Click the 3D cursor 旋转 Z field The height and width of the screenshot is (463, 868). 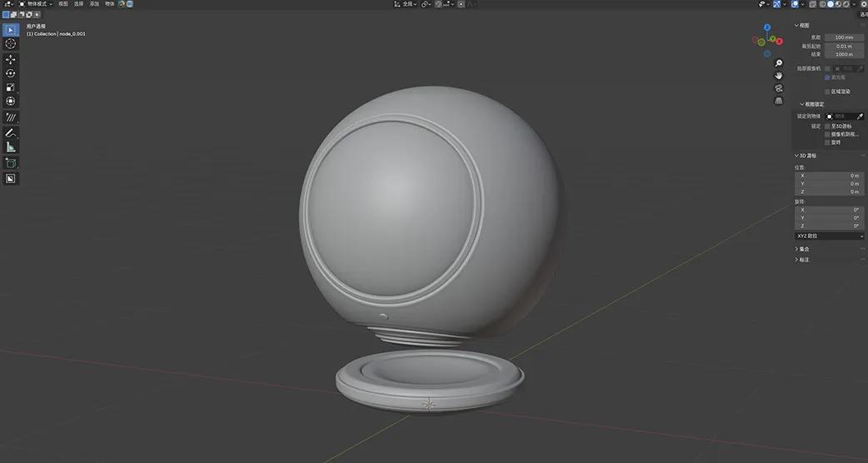click(x=829, y=226)
